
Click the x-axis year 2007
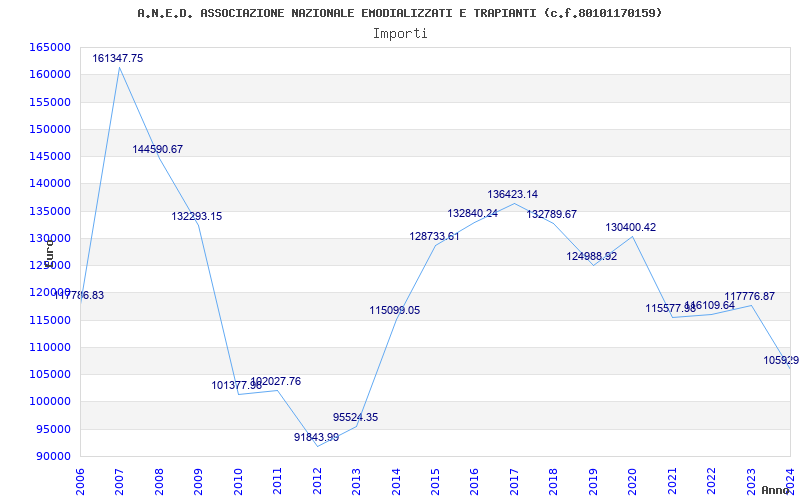coord(119,481)
